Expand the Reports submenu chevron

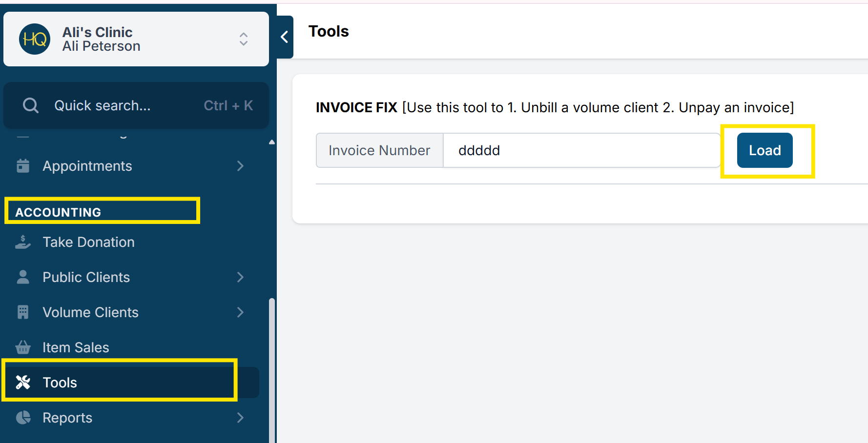click(240, 418)
